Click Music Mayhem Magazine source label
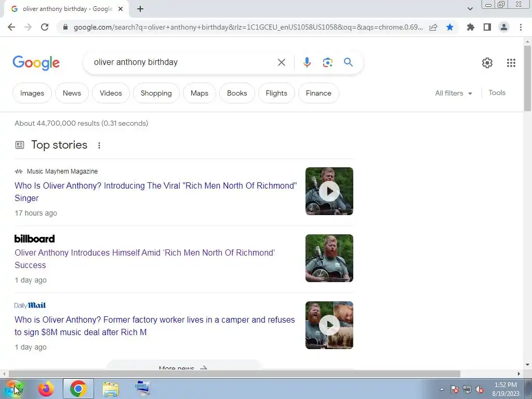The height and width of the screenshot is (399, 532). point(62,171)
